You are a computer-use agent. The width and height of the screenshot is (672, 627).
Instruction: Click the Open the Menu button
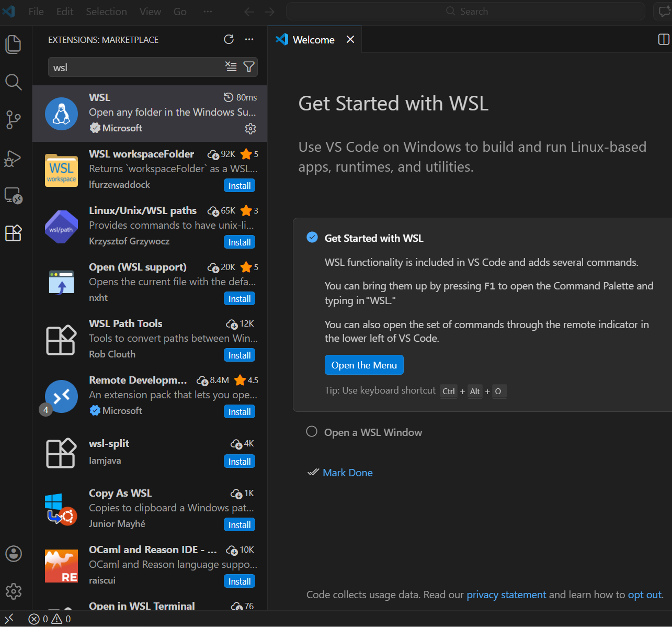363,365
